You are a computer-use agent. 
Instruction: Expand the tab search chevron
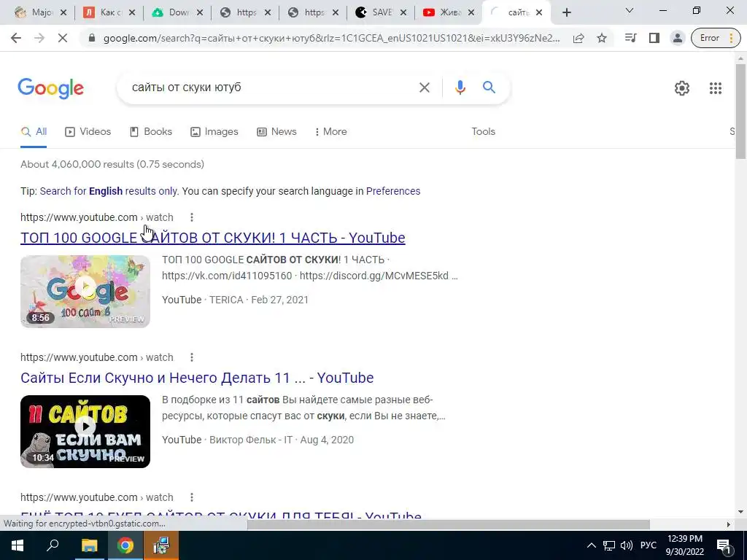coord(630,10)
